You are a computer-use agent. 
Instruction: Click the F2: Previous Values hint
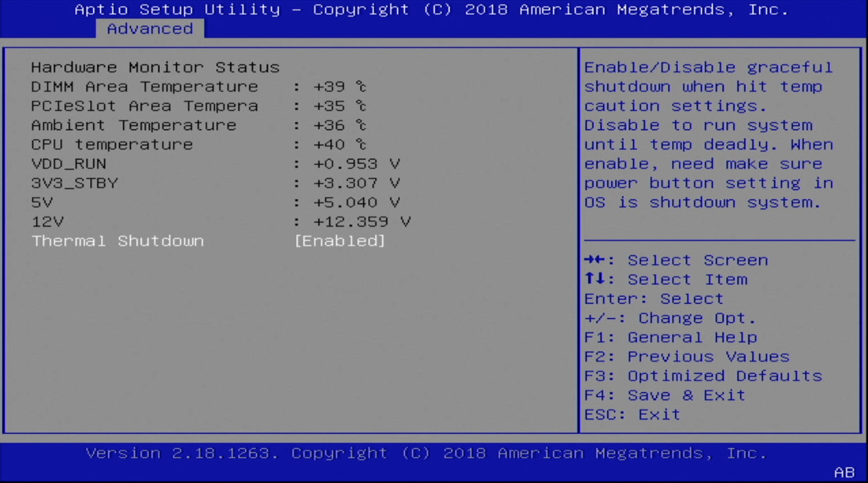point(687,357)
